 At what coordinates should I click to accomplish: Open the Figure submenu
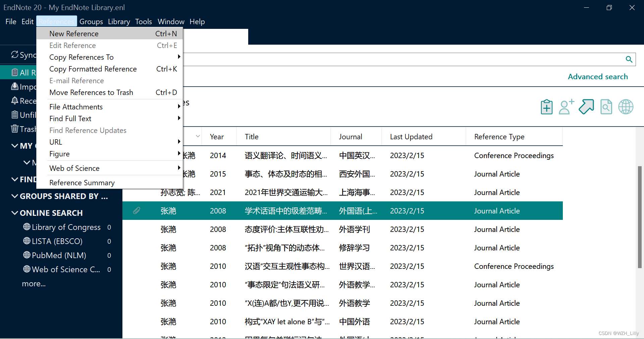click(x=110, y=154)
